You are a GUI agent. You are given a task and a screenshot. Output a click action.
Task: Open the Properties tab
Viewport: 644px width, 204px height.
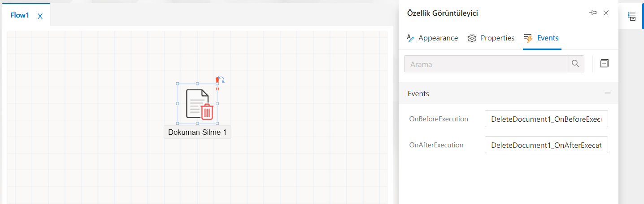[x=491, y=38]
